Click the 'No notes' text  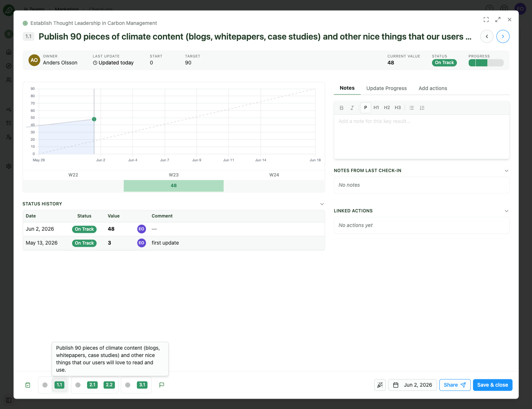(x=349, y=185)
